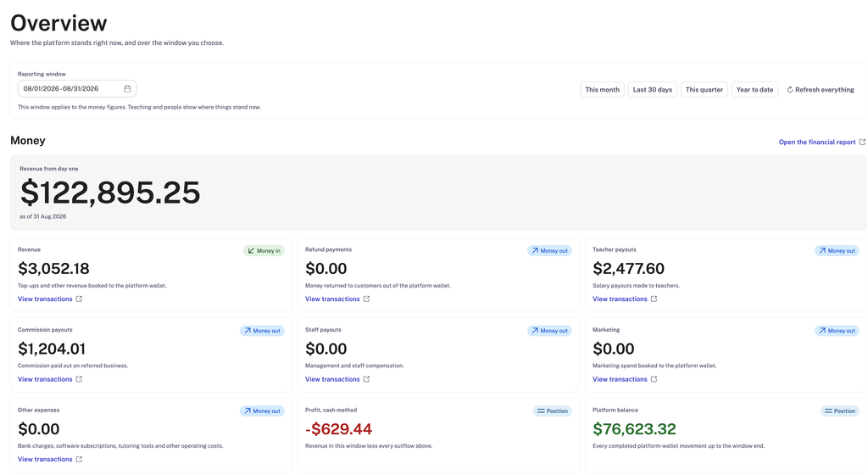The height and width of the screenshot is (475, 868).
Task: Click external-link icon under Marketing card
Action: pos(654,379)
